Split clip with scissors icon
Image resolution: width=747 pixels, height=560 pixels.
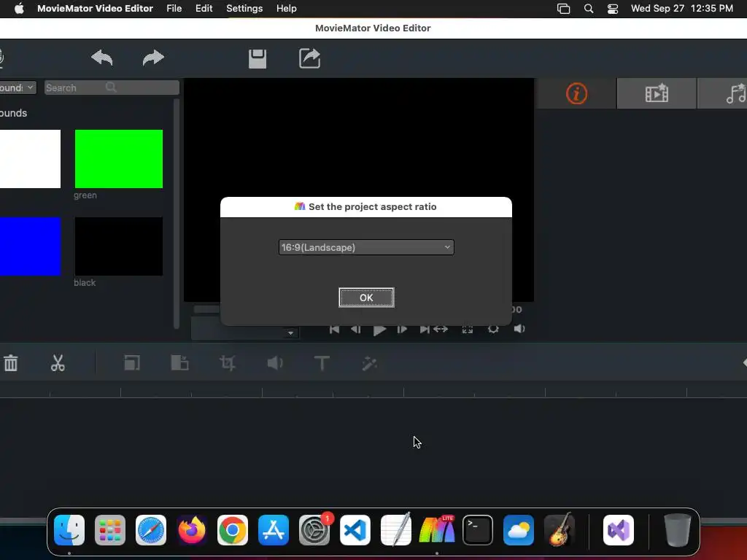click(58, 363)
